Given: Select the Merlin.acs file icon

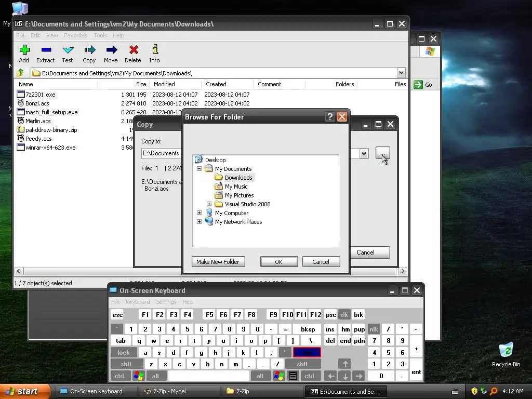Looking at the screenshot, I should pyautogui.click(x=21, y=121).
